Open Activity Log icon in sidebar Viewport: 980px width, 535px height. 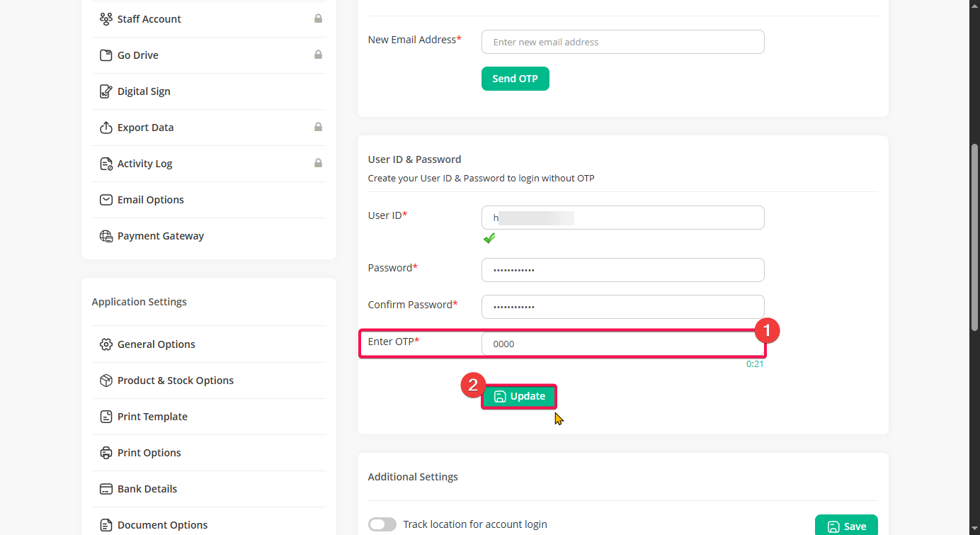coord(106,164)
